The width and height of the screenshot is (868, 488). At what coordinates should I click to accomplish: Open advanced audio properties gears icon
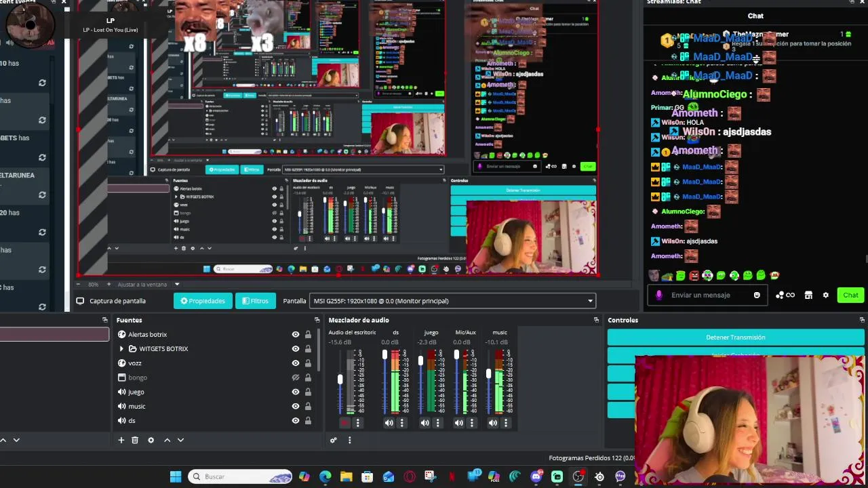(334, 440)
